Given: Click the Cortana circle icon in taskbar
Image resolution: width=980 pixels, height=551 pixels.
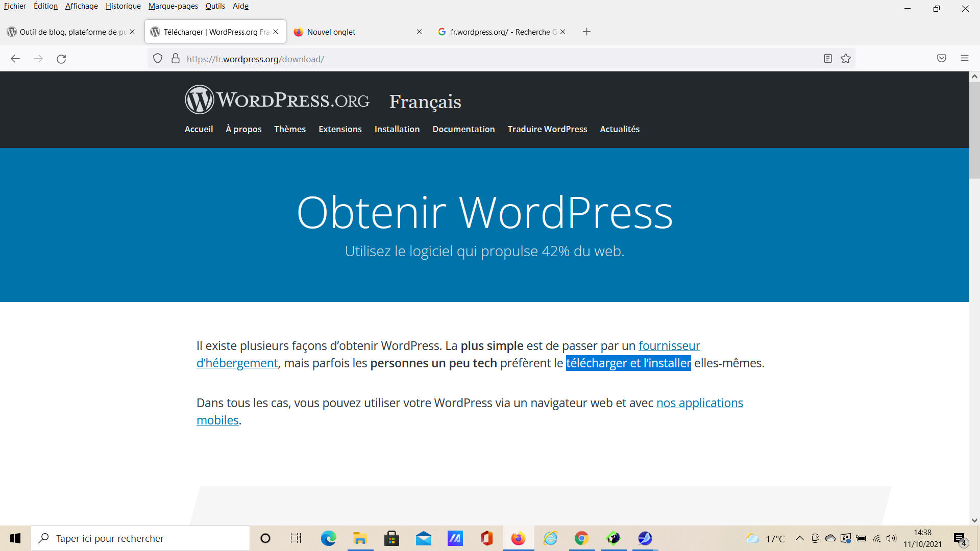Looking at the screenshot, I should tap(265, 538).
